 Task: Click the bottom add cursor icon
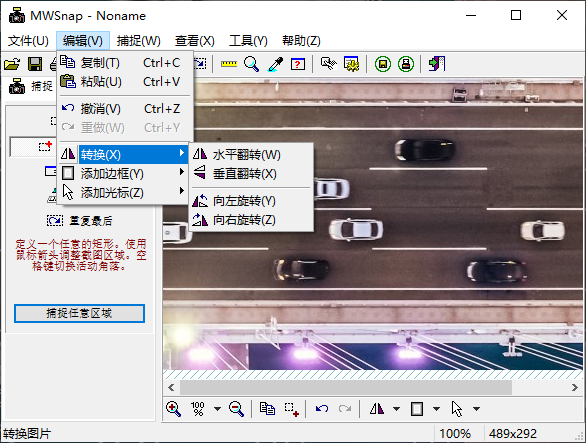tap(457, 409)
